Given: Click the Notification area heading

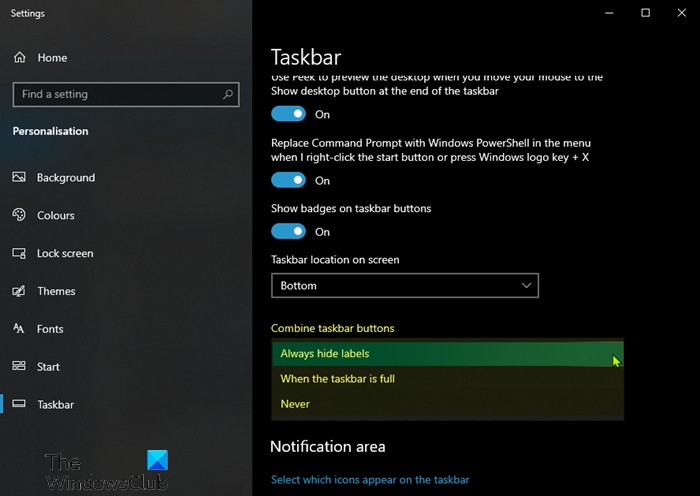Looking at the screenshot, I should coord(328,446).
